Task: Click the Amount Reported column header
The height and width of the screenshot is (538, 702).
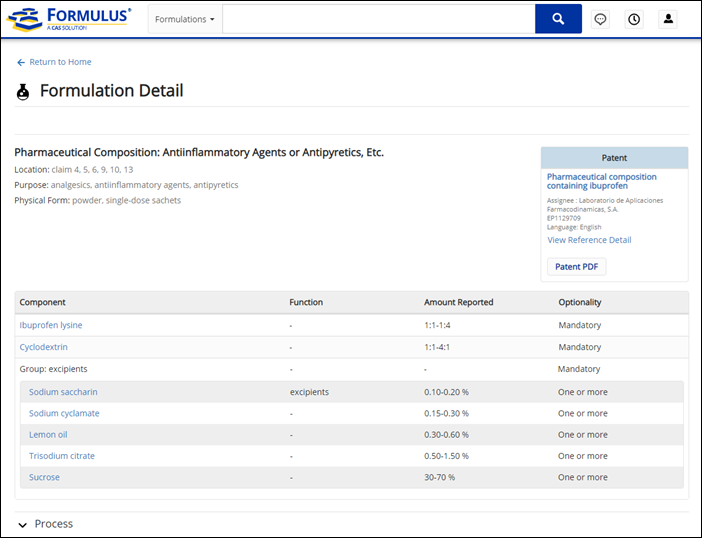Action: [458, 302]
